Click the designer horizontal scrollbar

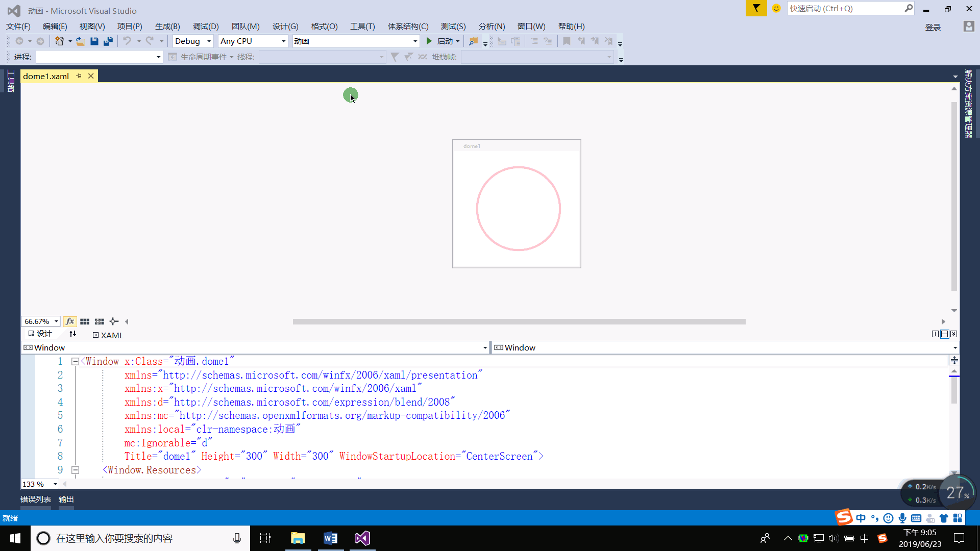coord(519,321)
